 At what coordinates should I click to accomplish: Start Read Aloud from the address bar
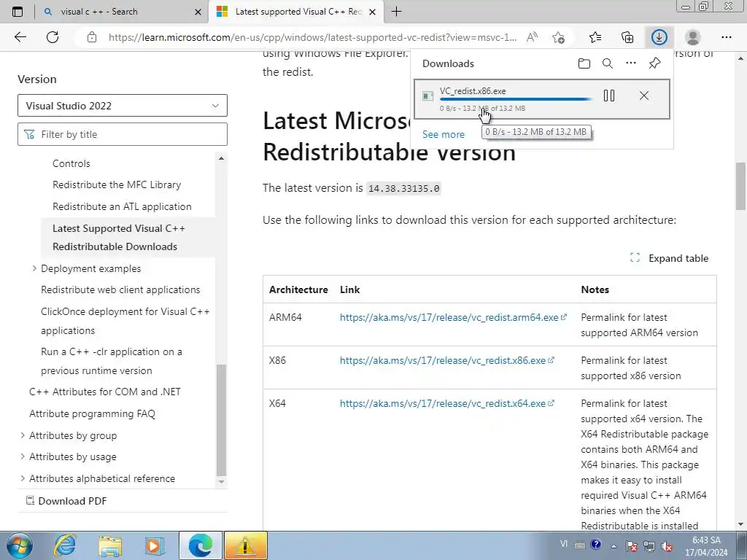[x=532, y=37]
